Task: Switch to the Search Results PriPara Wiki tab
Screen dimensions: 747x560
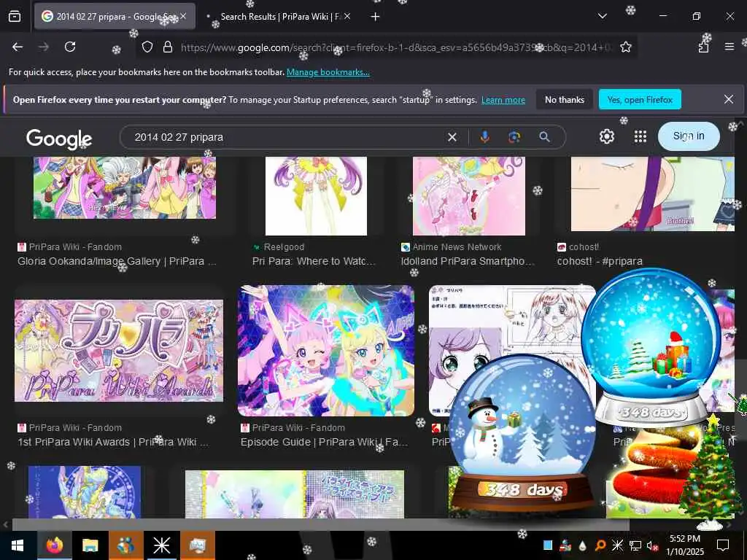Action: point(279,17)
